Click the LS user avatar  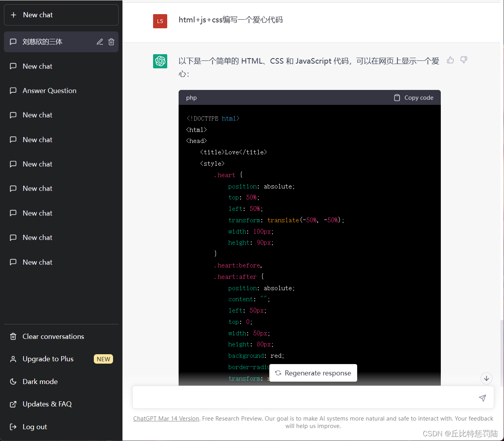[x=160, y=21]
